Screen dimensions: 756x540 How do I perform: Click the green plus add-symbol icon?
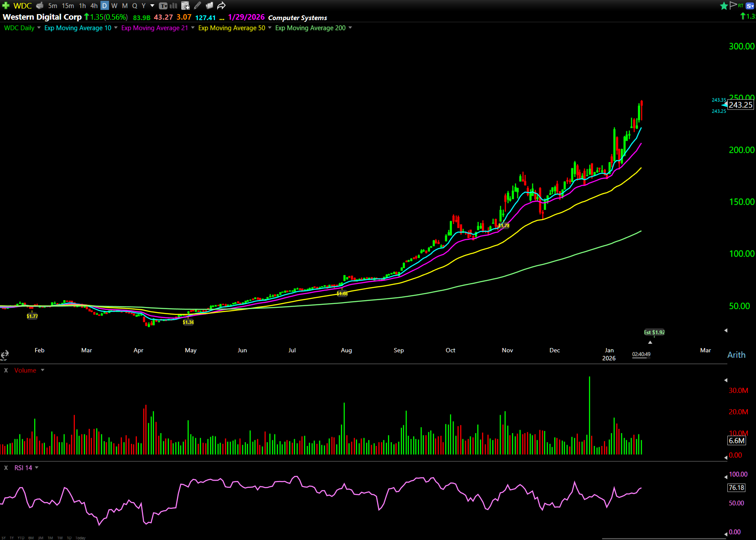(6, 6)
